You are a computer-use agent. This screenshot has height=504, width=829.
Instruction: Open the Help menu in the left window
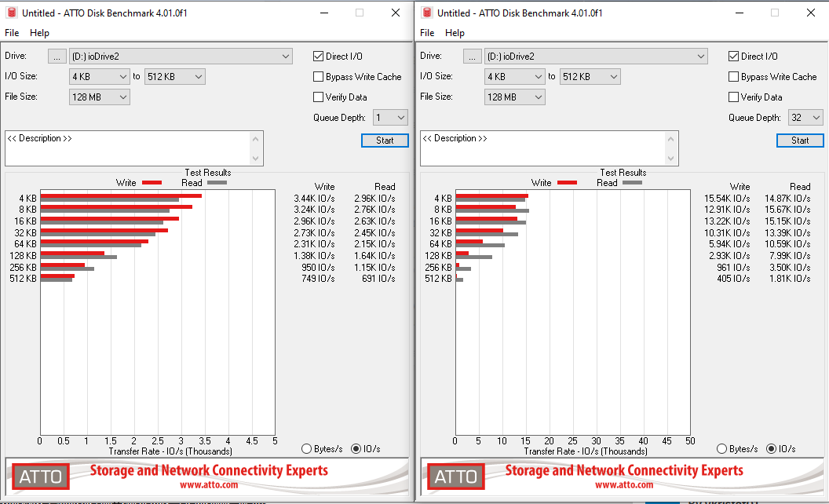click(x=40, y=33)
